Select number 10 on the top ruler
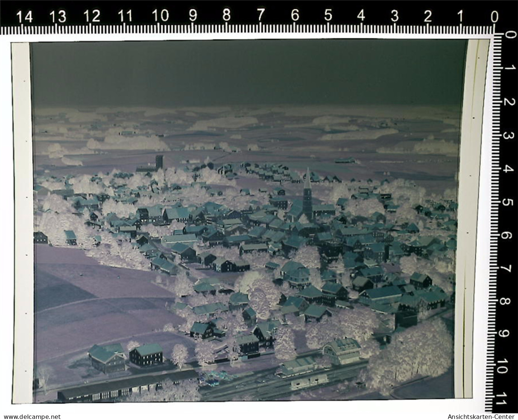 [160, 16]
